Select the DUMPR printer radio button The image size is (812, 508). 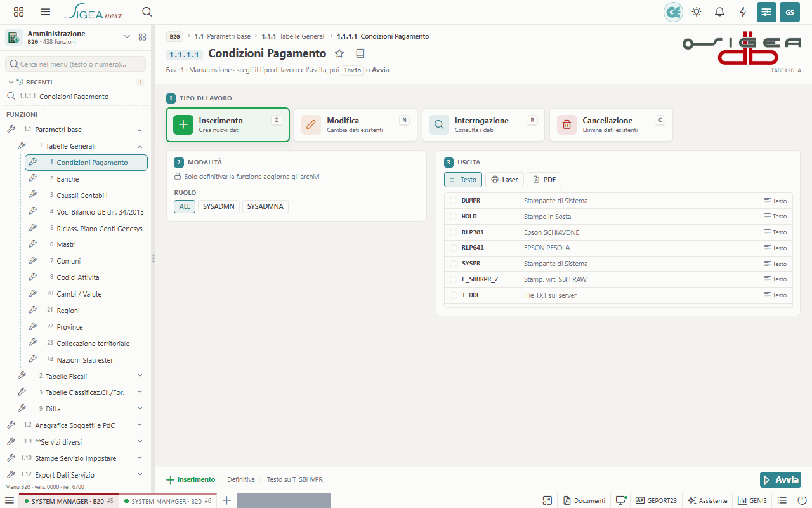click(x=454, y=201)
